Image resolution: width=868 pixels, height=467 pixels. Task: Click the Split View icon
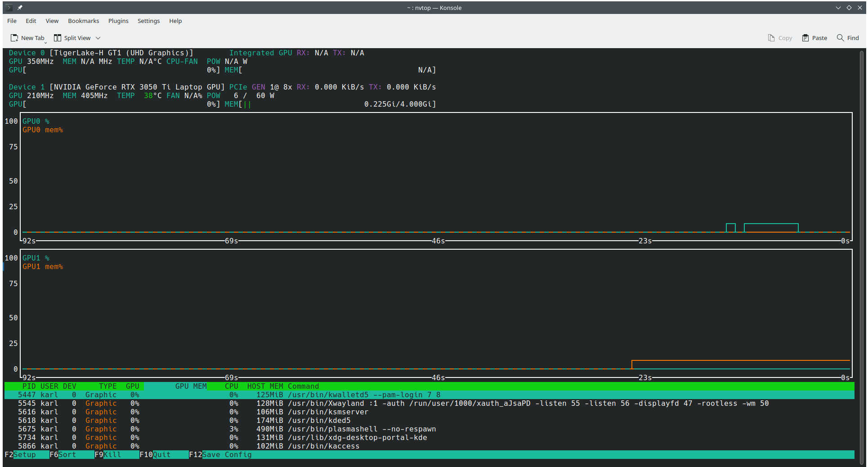tap(58, 38)
